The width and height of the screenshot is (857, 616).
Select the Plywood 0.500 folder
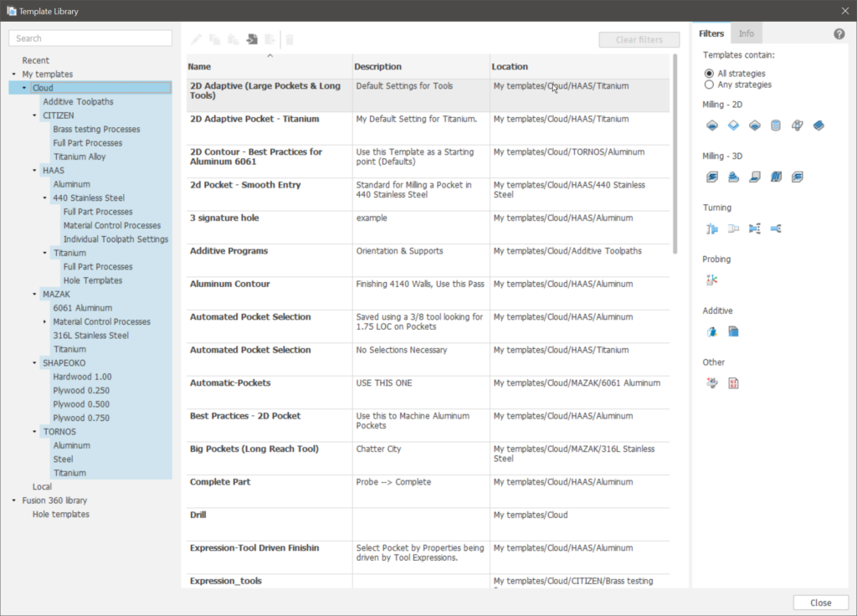coord(81,404)
